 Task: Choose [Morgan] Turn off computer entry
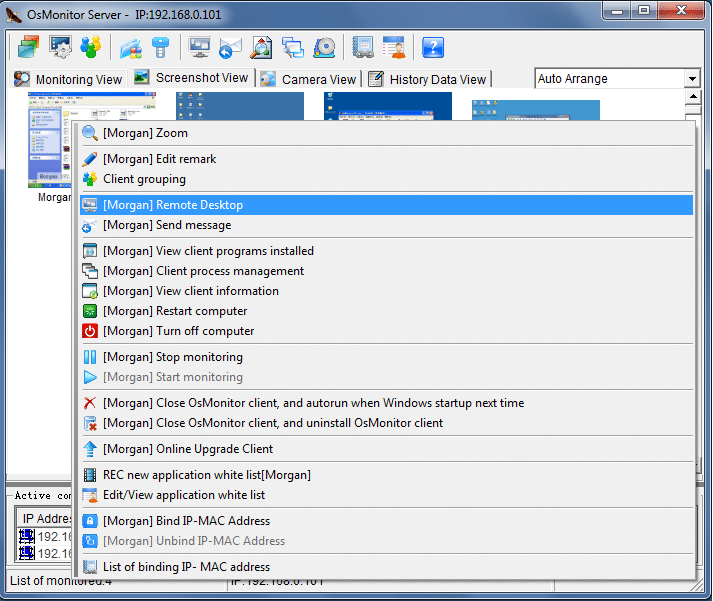pos(387,331)
